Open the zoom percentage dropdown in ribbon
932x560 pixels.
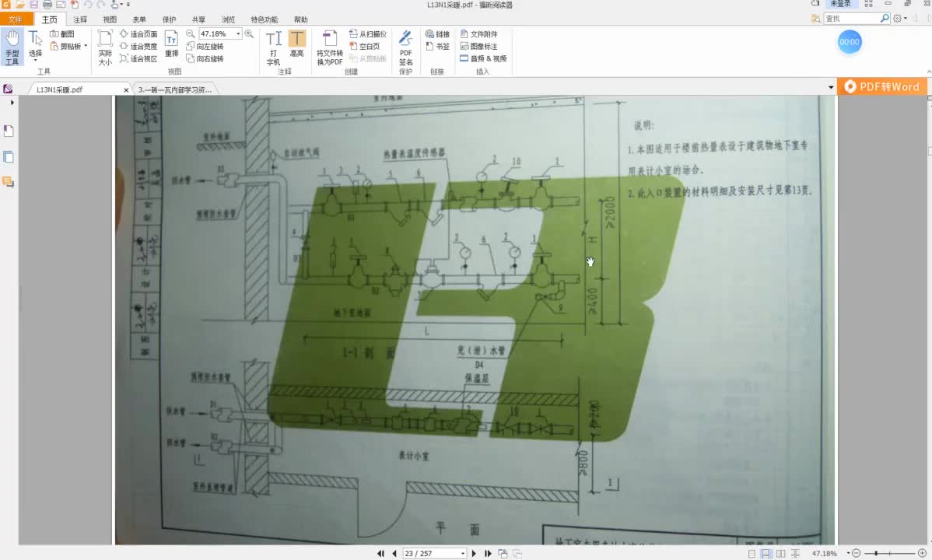tap(238, 34)
